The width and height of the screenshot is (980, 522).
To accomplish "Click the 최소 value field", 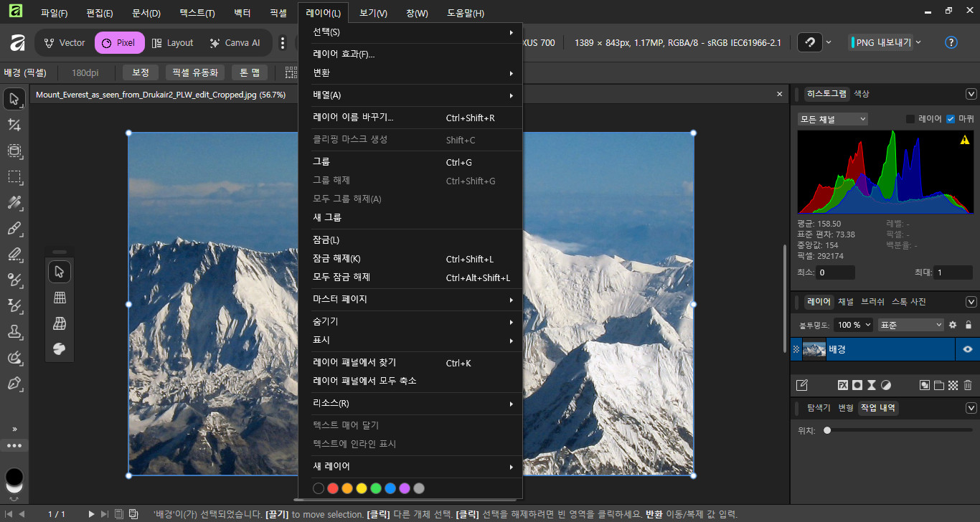I will click(x=836, y=272).
